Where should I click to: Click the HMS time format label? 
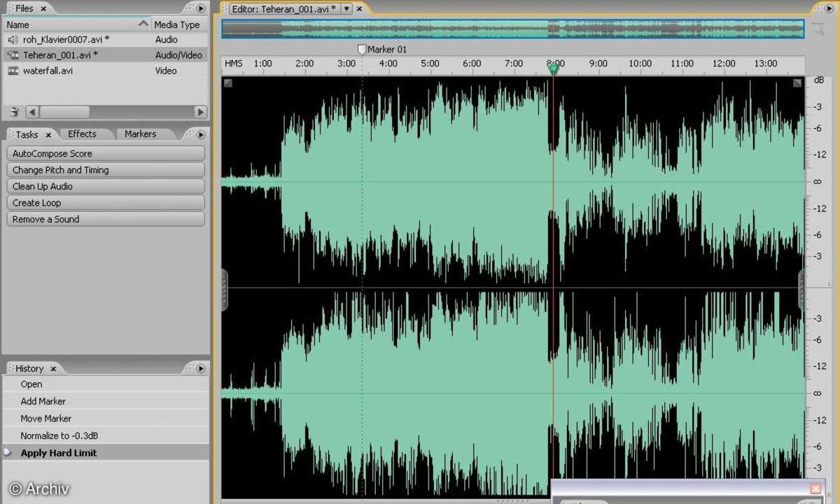[233, 64]
